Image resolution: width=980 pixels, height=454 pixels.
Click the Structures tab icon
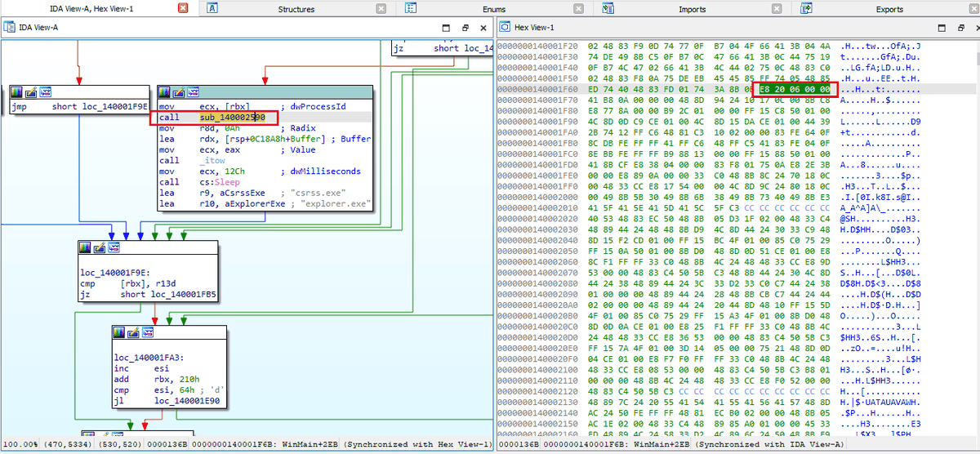212,9
